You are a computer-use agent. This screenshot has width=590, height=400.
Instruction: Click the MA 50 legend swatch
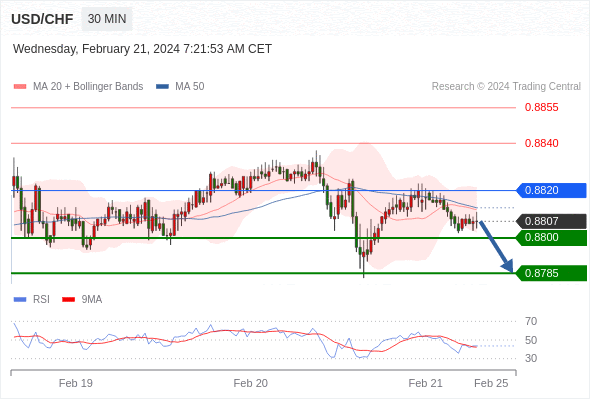(x=162, y=87)
